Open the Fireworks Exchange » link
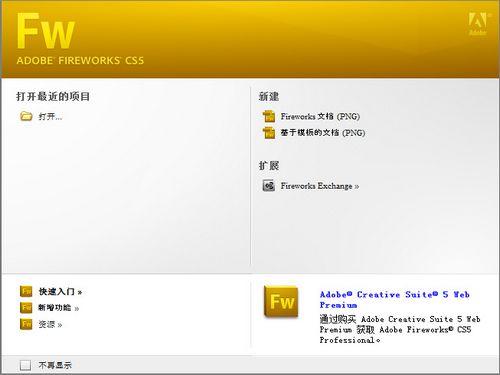Image resolution: width=500 pixels, height=375 pixels. tap(320, 186)
